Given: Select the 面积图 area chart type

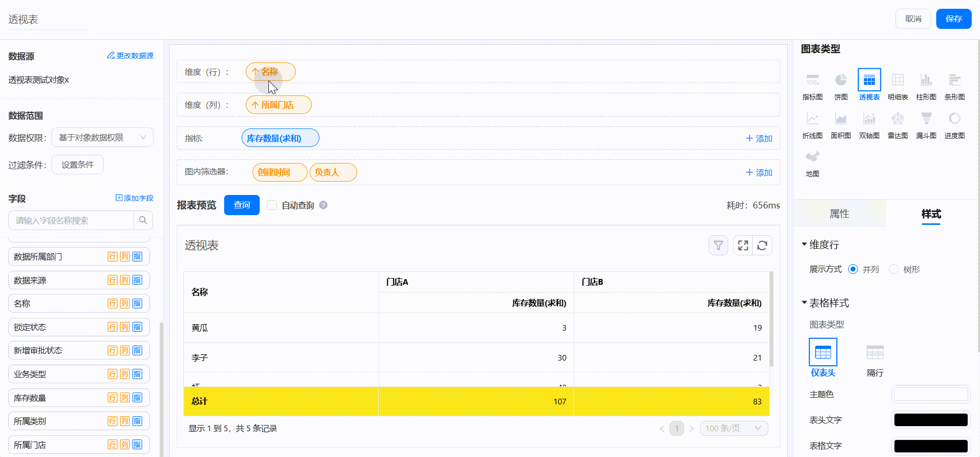Looking at the screenshot, I should coord(841,125).
